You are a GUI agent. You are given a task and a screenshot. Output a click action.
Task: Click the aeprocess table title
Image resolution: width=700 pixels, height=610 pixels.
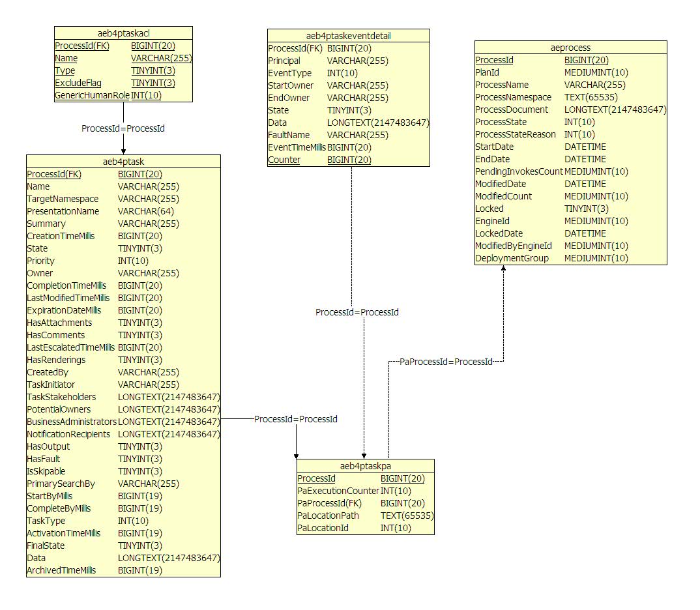570,48
